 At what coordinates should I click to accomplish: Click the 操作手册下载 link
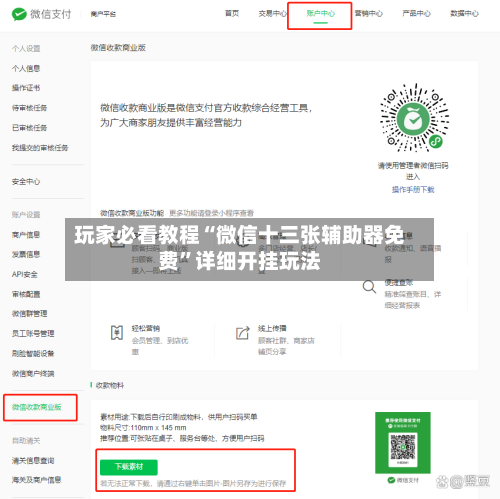413,190
